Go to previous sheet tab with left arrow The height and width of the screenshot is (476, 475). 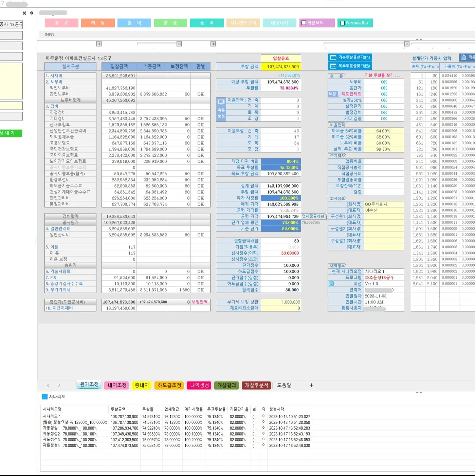(x=48, y=385)
